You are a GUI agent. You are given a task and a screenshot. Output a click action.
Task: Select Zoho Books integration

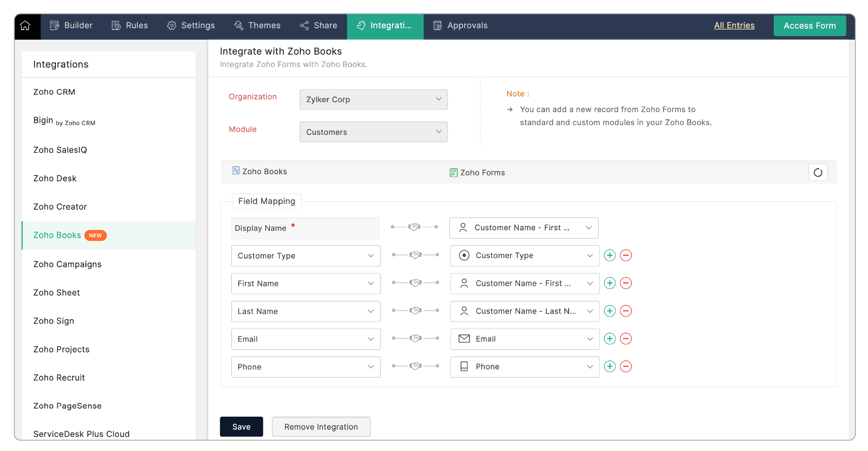click(109, 235)
